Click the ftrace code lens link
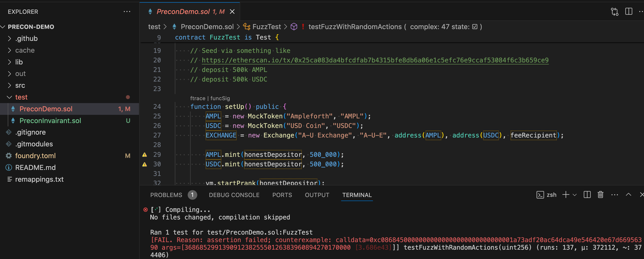Screen dimensions: 644x259 (197, 98)
